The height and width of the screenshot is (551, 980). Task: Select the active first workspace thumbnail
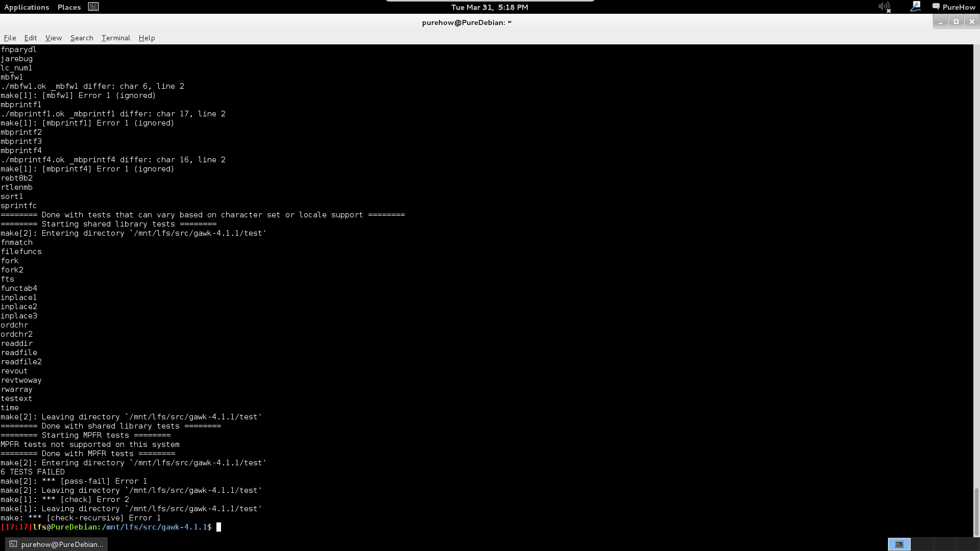pyautogui.click(x=899, y=544)
